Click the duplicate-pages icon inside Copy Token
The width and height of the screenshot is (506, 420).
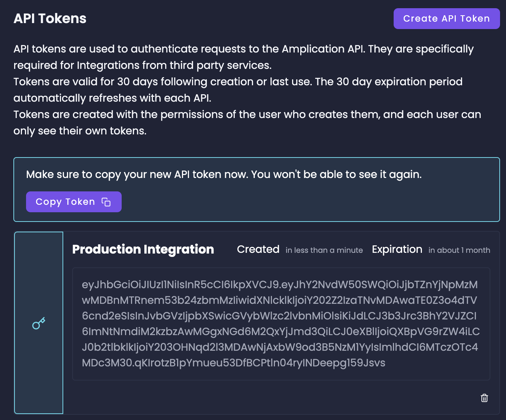106,201
